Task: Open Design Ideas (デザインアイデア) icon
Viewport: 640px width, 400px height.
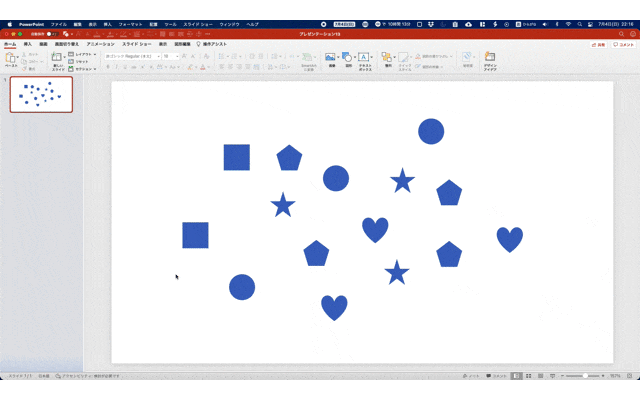Action: pyautogui.click(x=490, y=57)
